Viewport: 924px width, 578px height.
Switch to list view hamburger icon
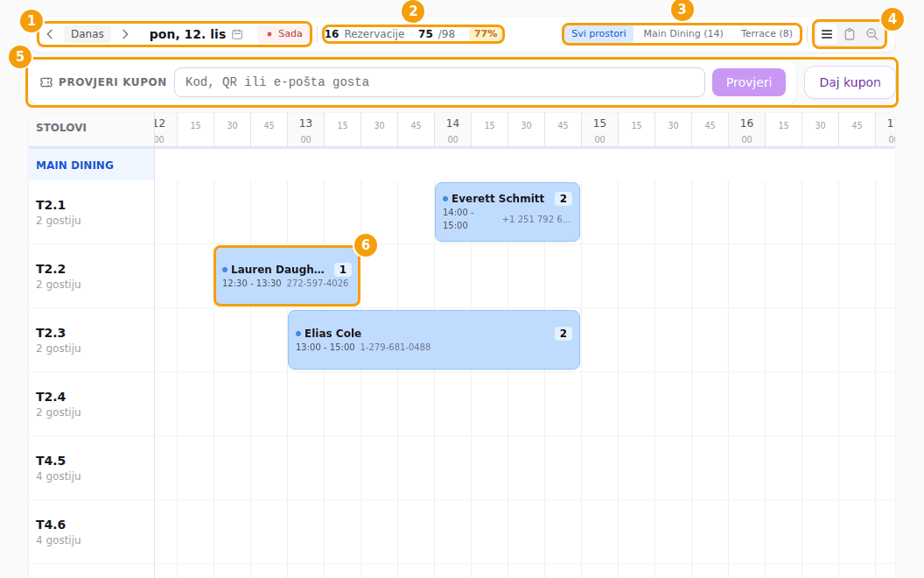pyautogui.click(x=827, y=34)
